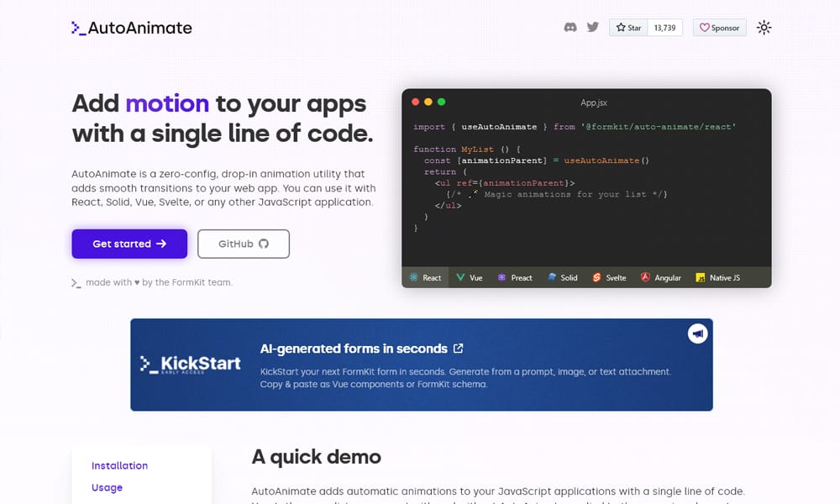Click the Get started button
The width and height of the screenshot is (840, 504).
pos(129,244)
